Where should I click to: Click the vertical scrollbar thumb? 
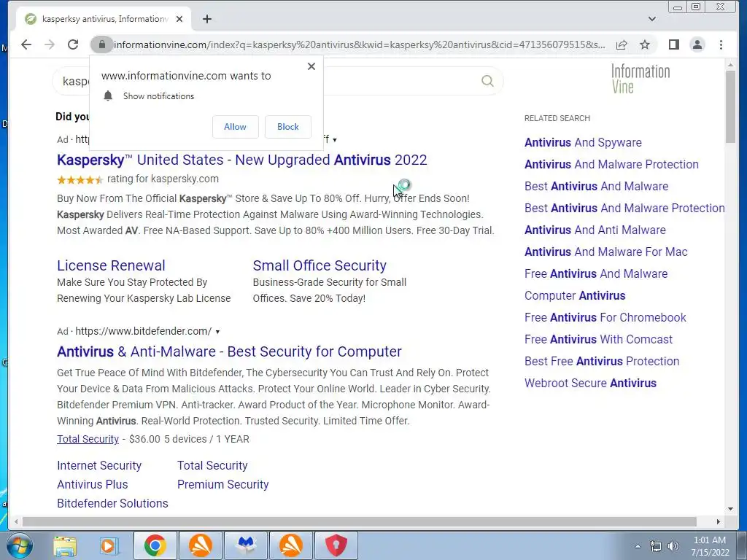[730, 106]
